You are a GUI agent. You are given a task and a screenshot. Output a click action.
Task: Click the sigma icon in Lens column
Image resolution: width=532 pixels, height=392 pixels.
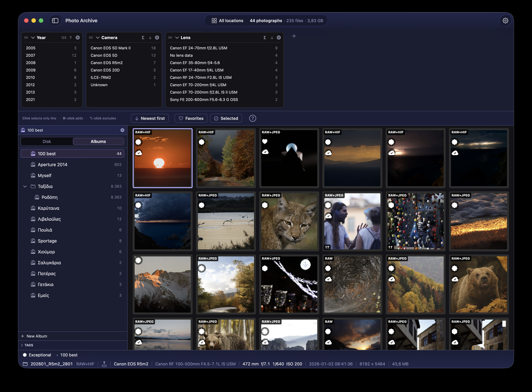[265, 37]
